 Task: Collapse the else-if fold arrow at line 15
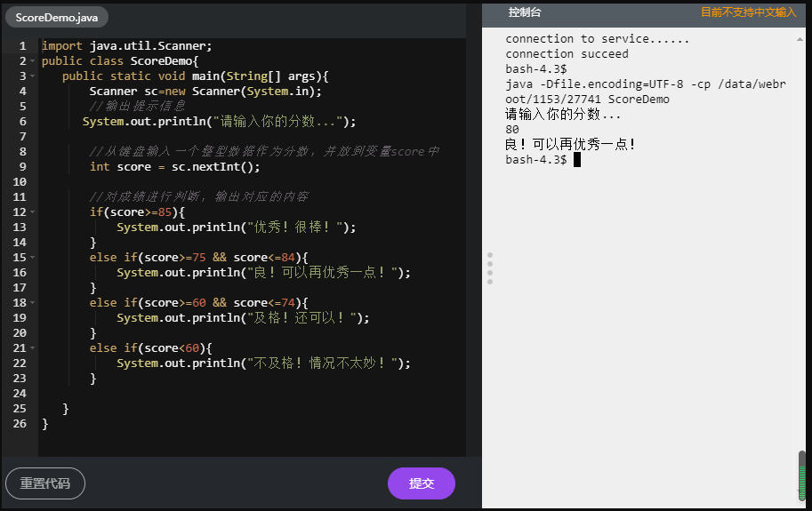coord(33,257)
